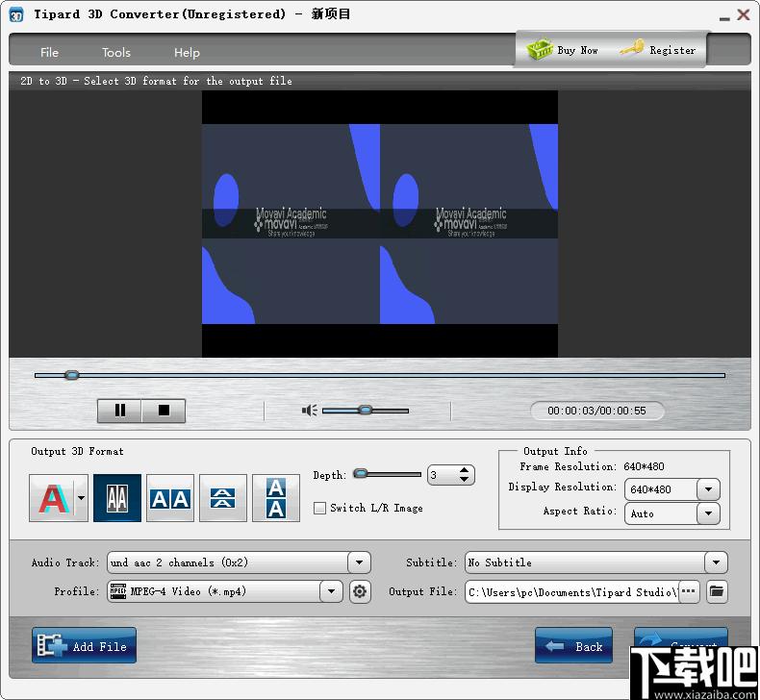Select Side by Side full 3D format

click(170, 498)
